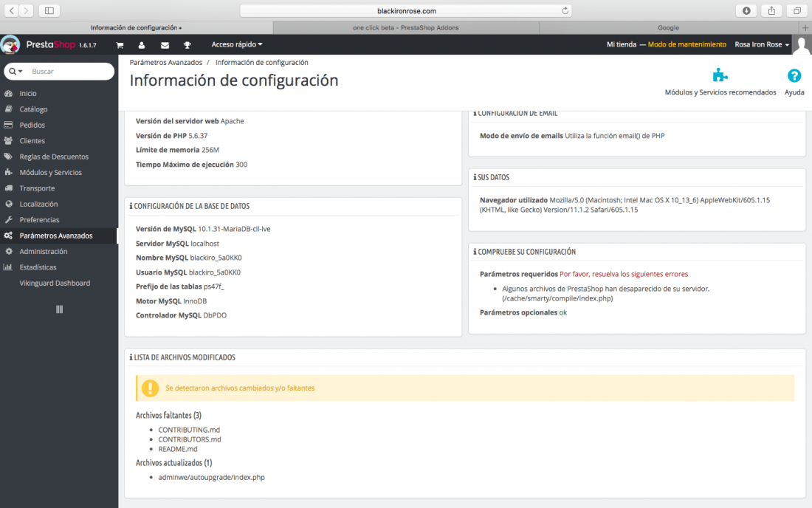The width and height of the screenshot is (812, 508).
Task: Click the CONTRIBUTORS.md missing file entry
Action: point(190,439)
